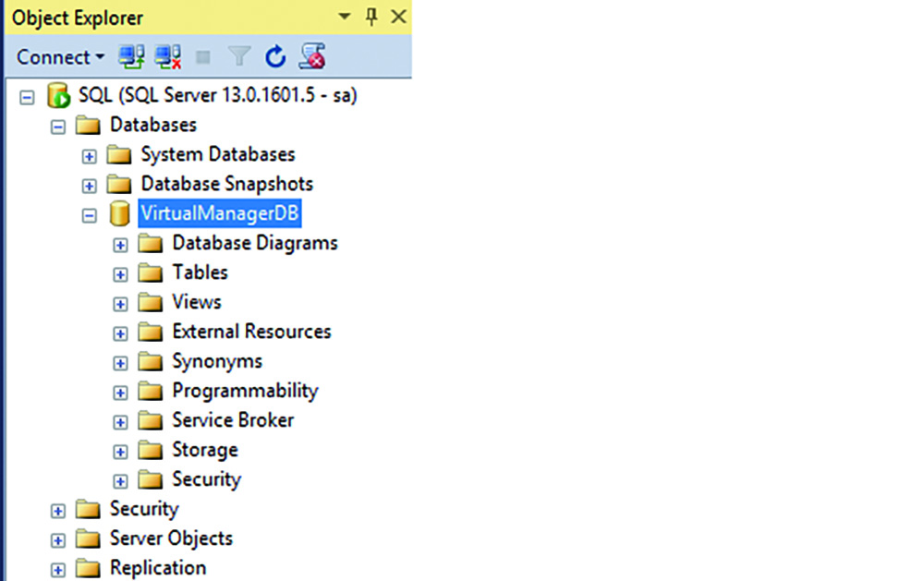This screenshot has width=924, height=581.
Task: Open the Object Explorer window position dropdown arrow
Action: pyautogui.click(x=344, y=17)
